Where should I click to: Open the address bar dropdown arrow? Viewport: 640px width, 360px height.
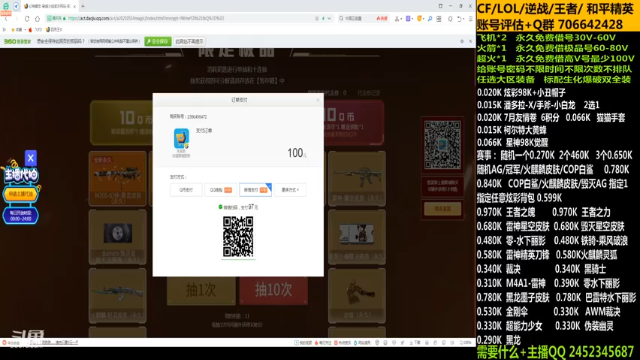[329, 18]
